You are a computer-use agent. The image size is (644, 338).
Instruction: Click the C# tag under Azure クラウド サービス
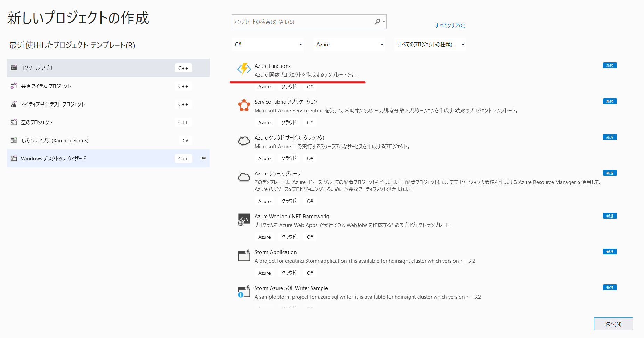(x=310, y=158)
